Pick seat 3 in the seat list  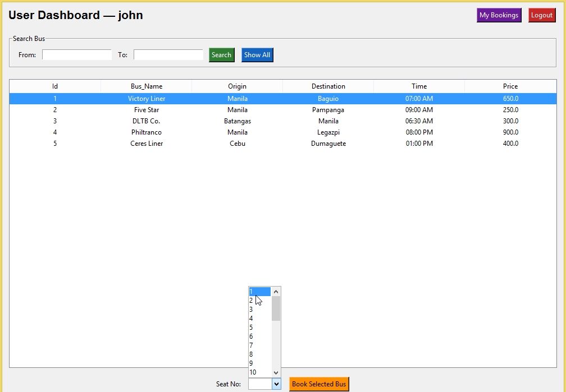259,310
